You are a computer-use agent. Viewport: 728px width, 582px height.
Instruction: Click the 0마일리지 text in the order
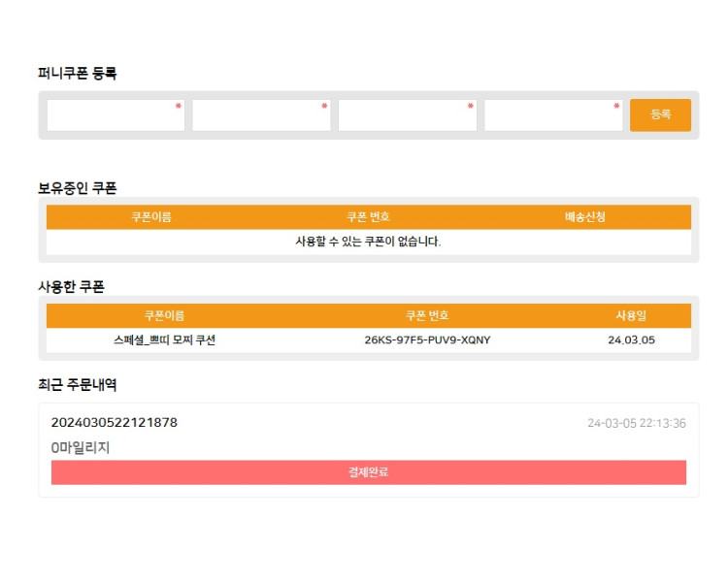pyautogui.click(x=81, y=447)
